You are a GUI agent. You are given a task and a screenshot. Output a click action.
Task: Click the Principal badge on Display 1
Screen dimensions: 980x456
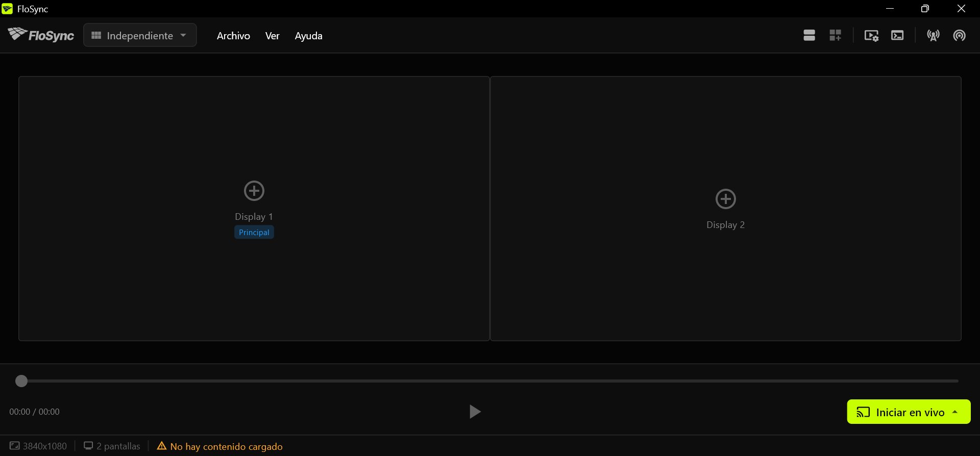point(254,232)
